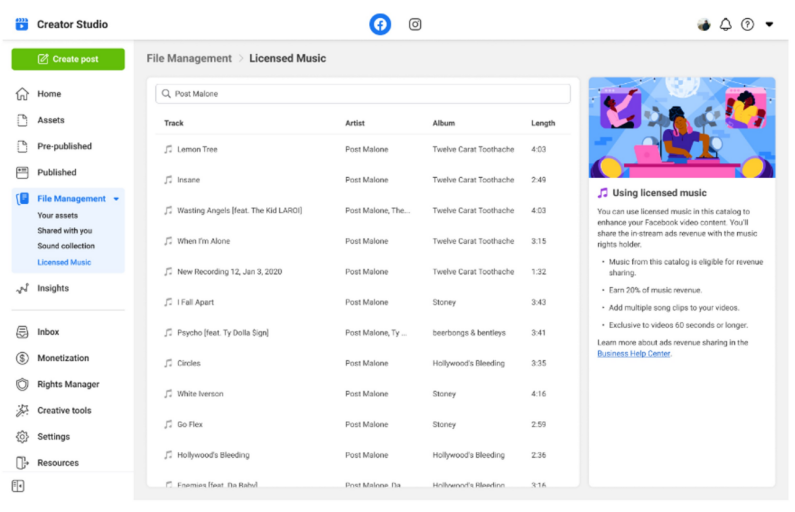Screen dimensions: 795x512
Task: Click the Creative tools wand icon
Action: 22,411
